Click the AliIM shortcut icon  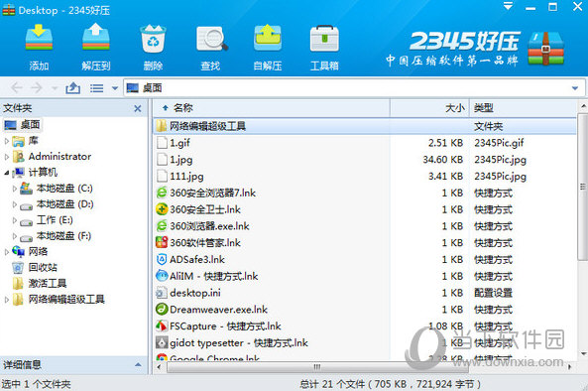coord(162,276)
